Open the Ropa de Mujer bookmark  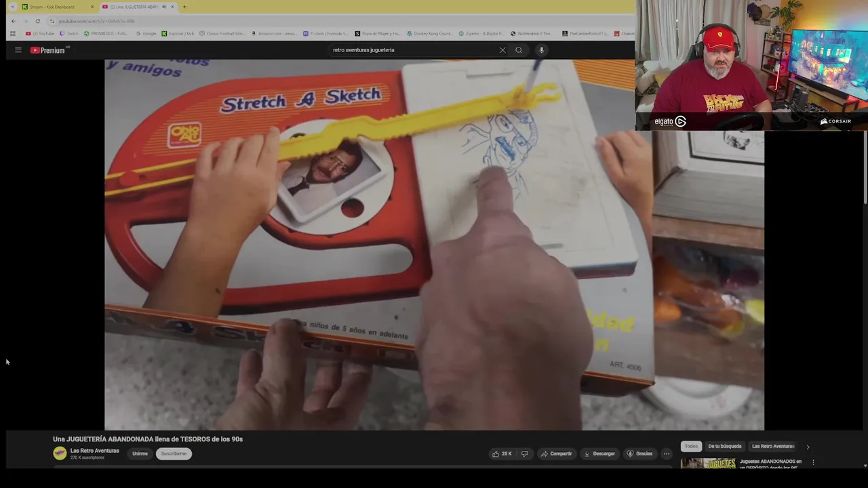click(378, 33)
